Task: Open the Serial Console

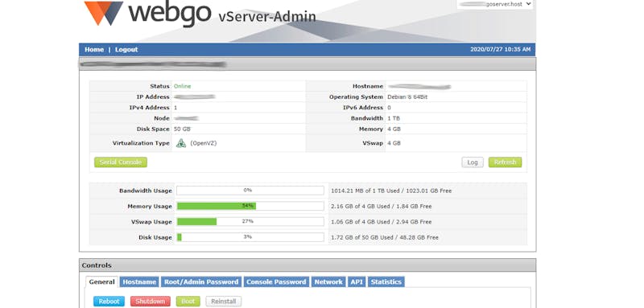Action: click(x=120, y=162)
